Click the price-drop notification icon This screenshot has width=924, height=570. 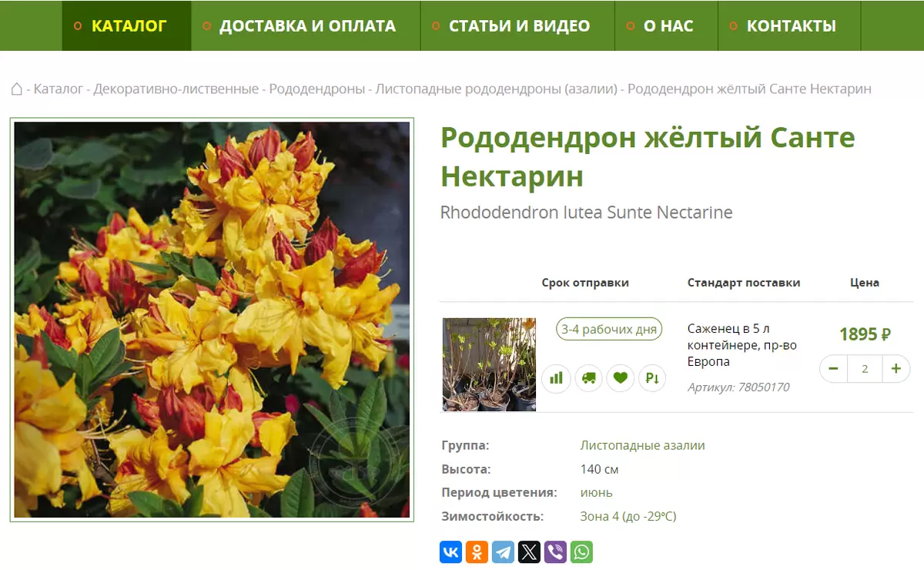[x=652, y=378]
